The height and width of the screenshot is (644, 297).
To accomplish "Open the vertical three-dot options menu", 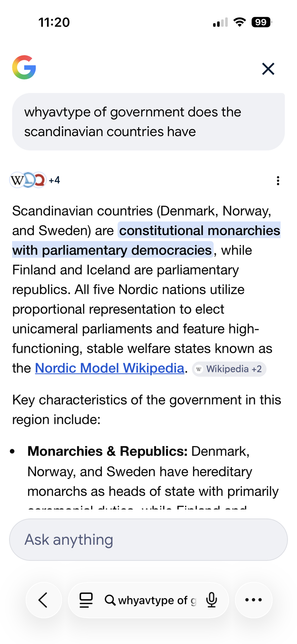I will (x=278, y=181).
